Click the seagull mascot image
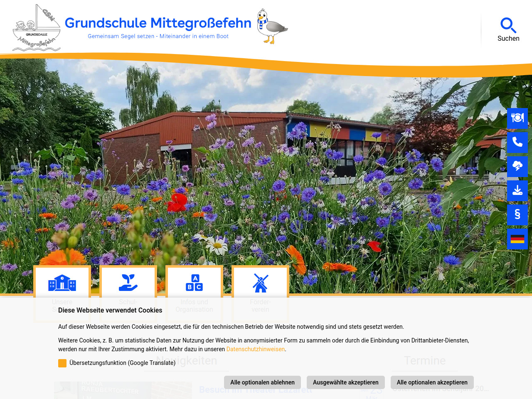The image size is (532, 399). pos(271,27)
